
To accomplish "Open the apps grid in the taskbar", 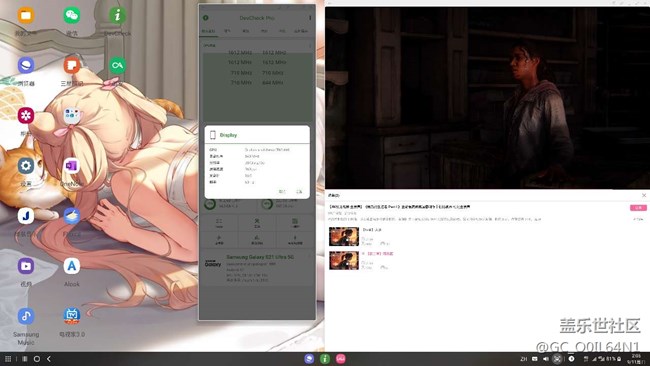I will (x=8, y=359).
